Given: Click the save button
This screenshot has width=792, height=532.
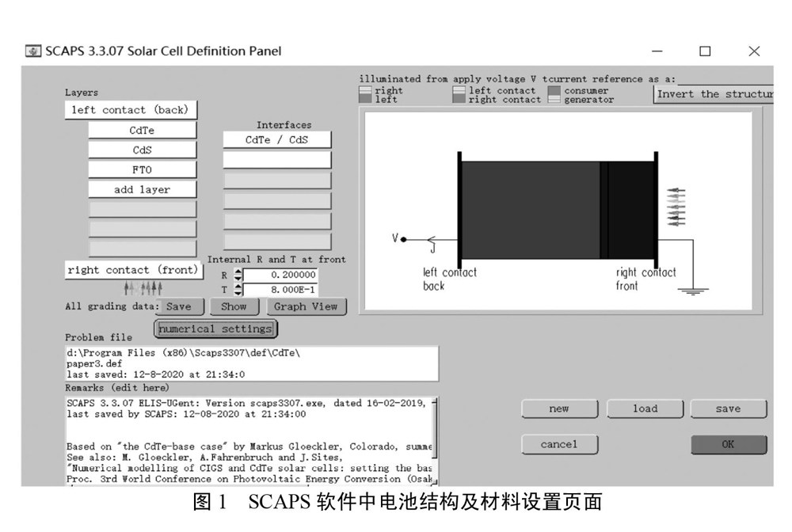Looking at the screenshot, I should (x=729, y=408).
